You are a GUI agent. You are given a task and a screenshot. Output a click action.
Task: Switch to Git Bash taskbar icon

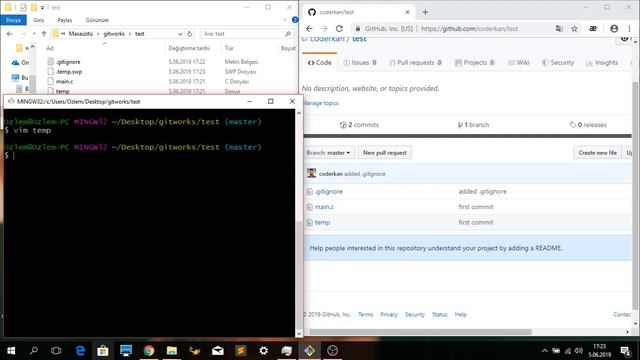click(x=309, y=351)
